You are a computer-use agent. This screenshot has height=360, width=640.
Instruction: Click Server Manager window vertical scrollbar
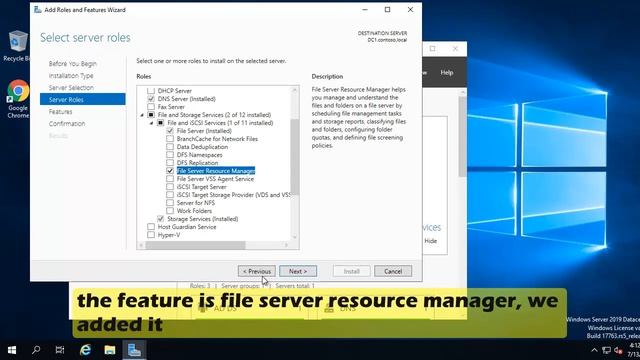(x=462, y=137)
